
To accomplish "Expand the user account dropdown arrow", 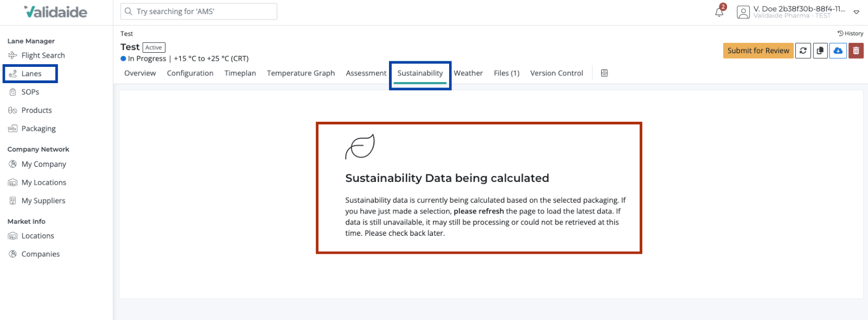I will (x=856, y=12).
